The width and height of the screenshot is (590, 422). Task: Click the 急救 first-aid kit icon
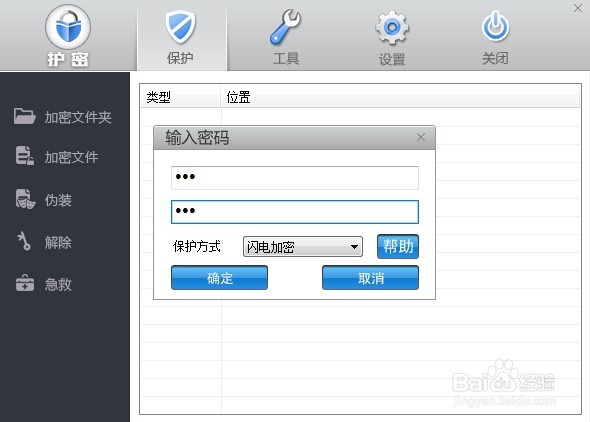point(25,282)
